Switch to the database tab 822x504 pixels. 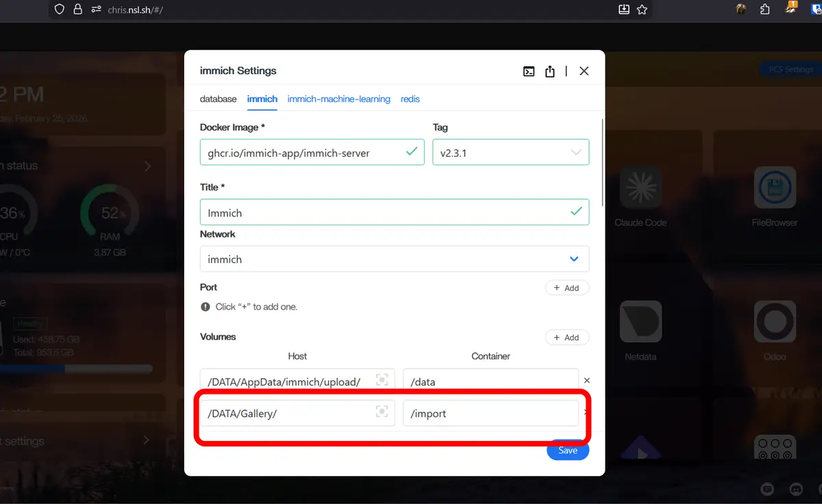coord(218,99)
